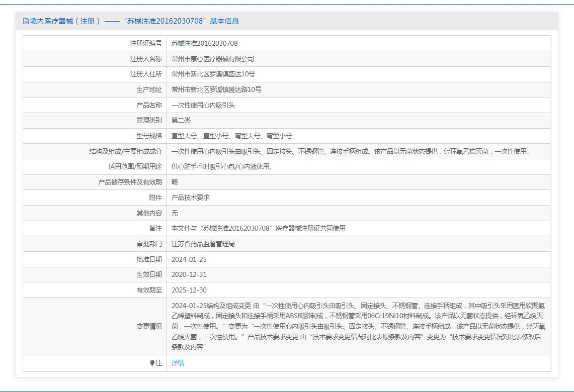
Task: Click the approval date 2024-01-25
Action: 189,259
